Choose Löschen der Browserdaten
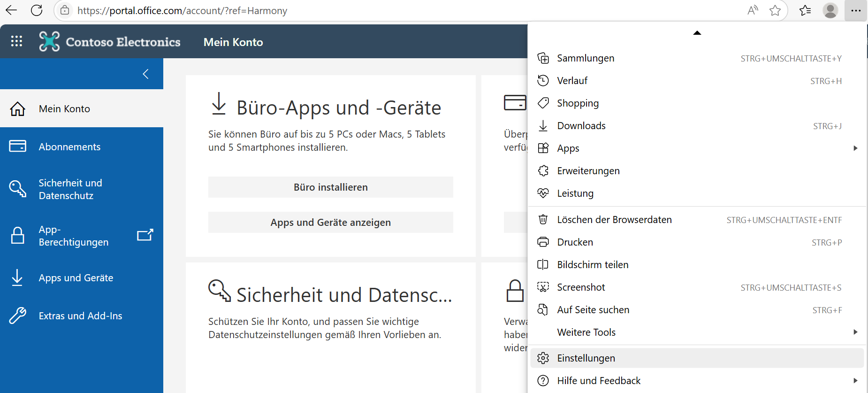 [x=697, y=220]
